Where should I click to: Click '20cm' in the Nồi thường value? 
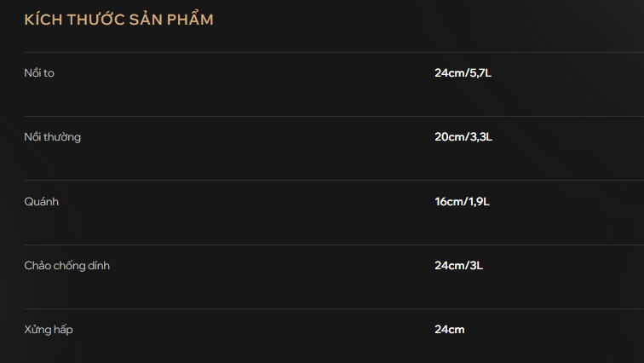pos(449,137)
